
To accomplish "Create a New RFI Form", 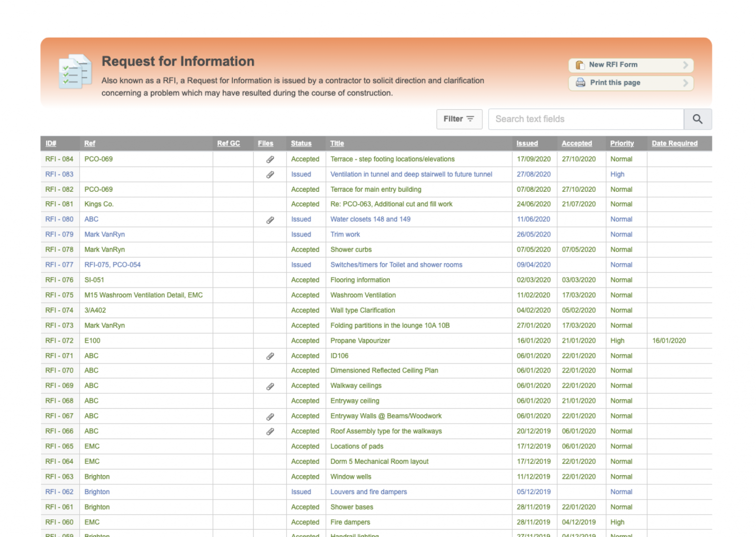I will pos(613,64).
